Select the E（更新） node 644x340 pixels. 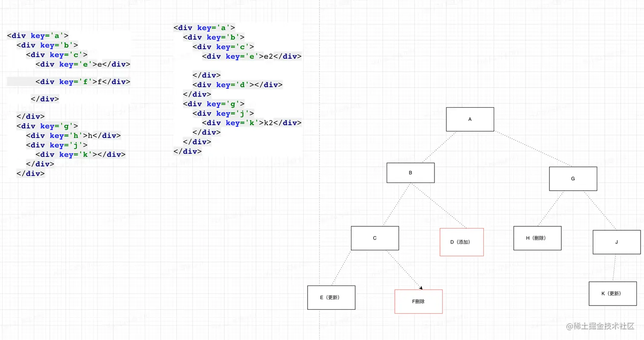coord(331,297)
